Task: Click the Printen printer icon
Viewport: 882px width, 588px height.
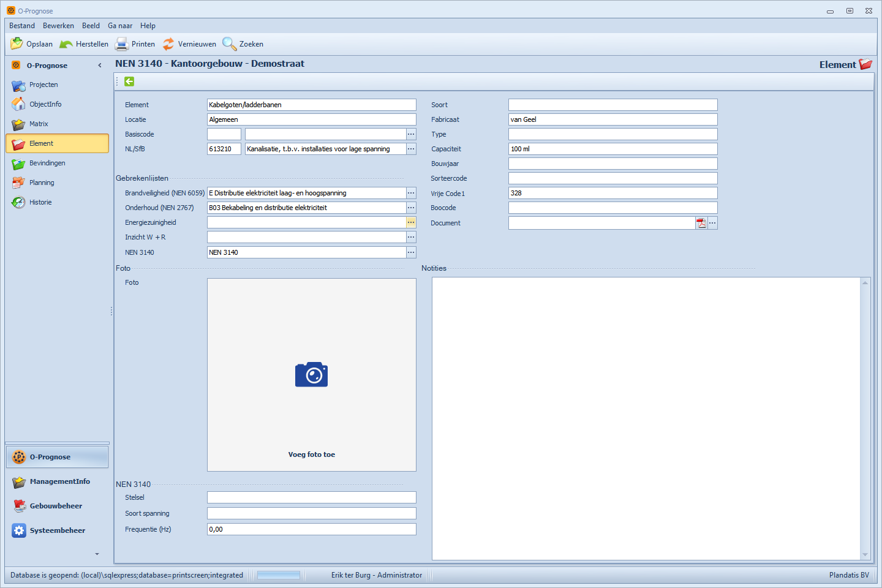Action: coord(122,44)
